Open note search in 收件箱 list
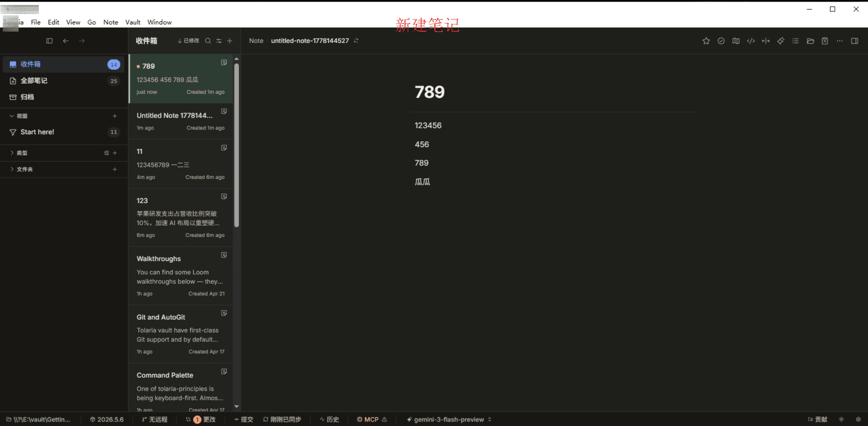The width and height of the screenshot is (868, 426). [x=208, y=41]
